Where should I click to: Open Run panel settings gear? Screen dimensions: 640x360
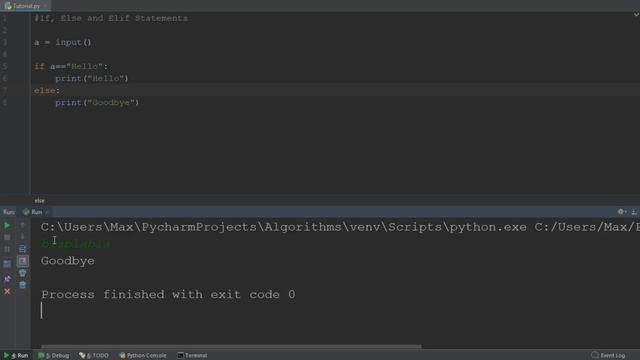point(621,211)
